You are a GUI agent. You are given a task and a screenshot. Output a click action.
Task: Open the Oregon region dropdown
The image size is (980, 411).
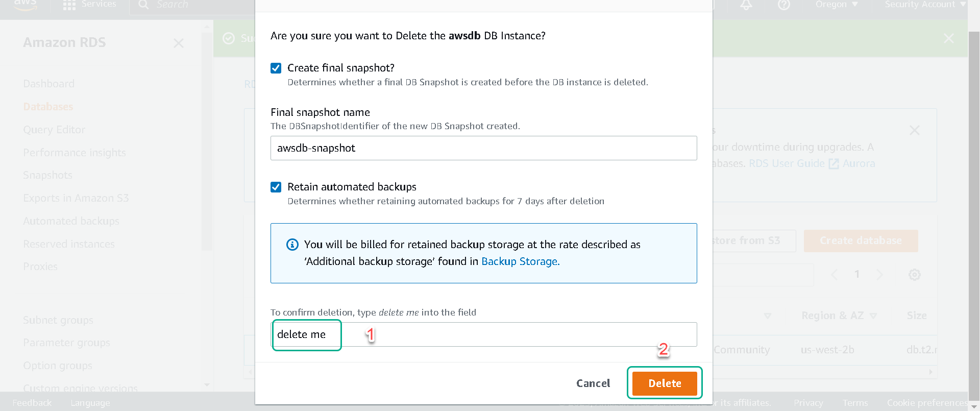click(x=836, y=5)
